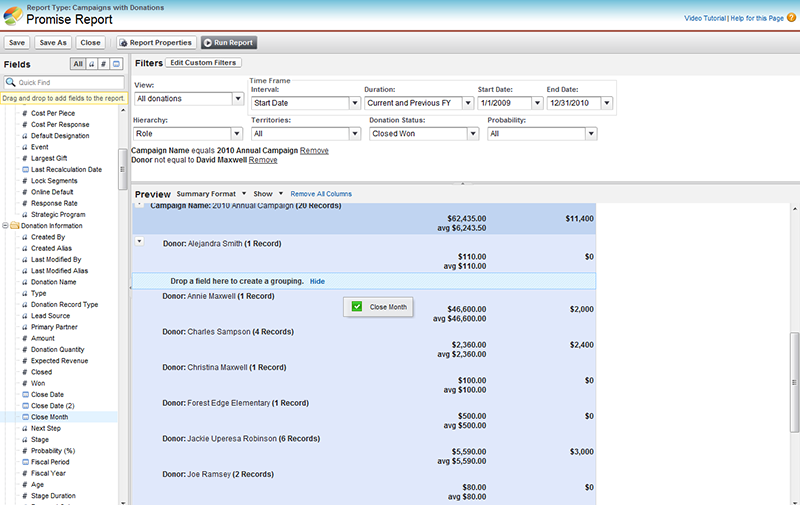Viewport: 800px width, 505px height.
Task: Remove the Donor not equal filter
Action: tap(263, 160)
